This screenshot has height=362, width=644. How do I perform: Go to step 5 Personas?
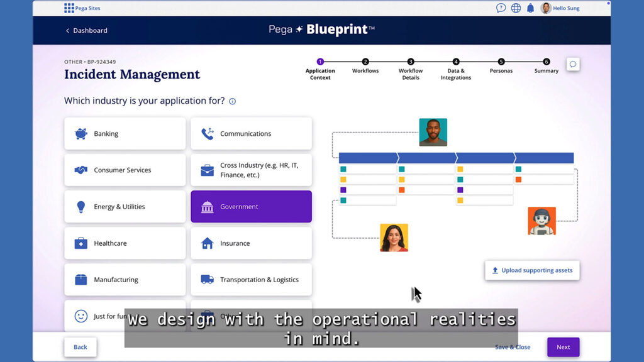click(x=501, y=67)
